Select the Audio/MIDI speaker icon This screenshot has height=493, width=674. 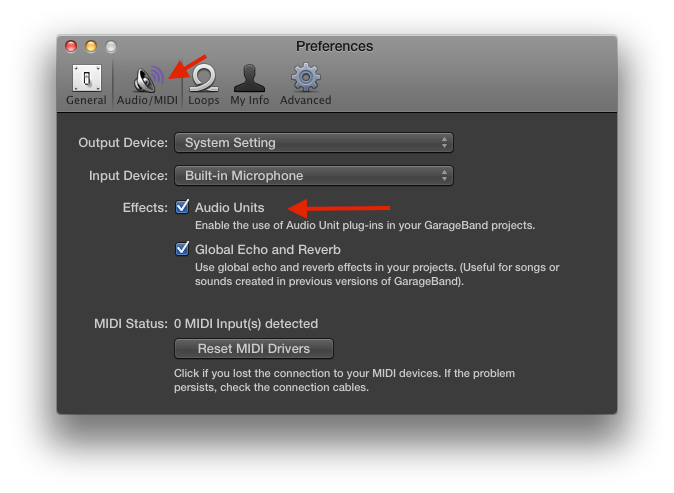(x=148, y=79)
